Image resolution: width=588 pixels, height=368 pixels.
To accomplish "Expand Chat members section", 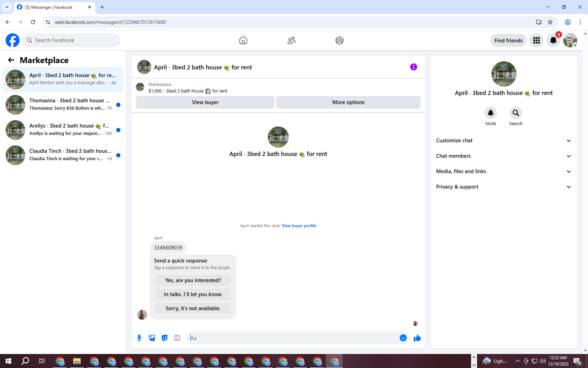I will [x=504, y=156].
